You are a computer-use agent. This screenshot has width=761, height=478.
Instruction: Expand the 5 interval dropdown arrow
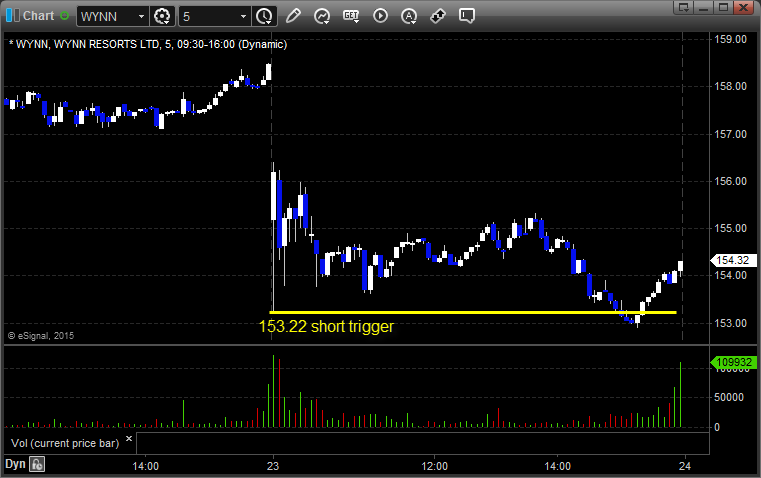244,16
